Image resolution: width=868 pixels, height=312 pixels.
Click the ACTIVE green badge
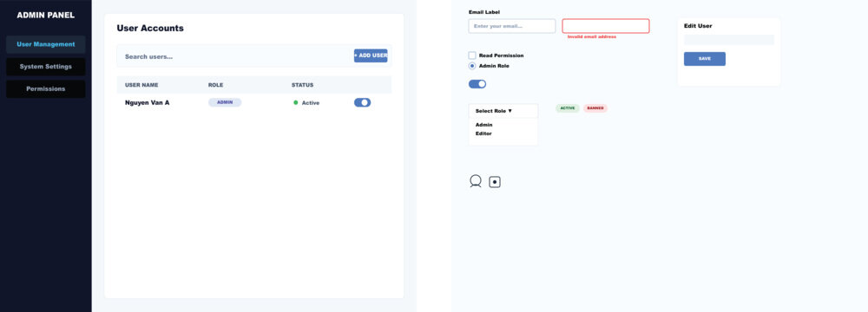[x=568, y=107]
